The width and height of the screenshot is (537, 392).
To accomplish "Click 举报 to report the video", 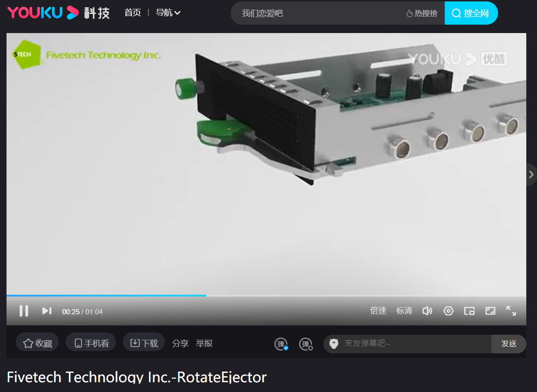I will tap(204, 343).
